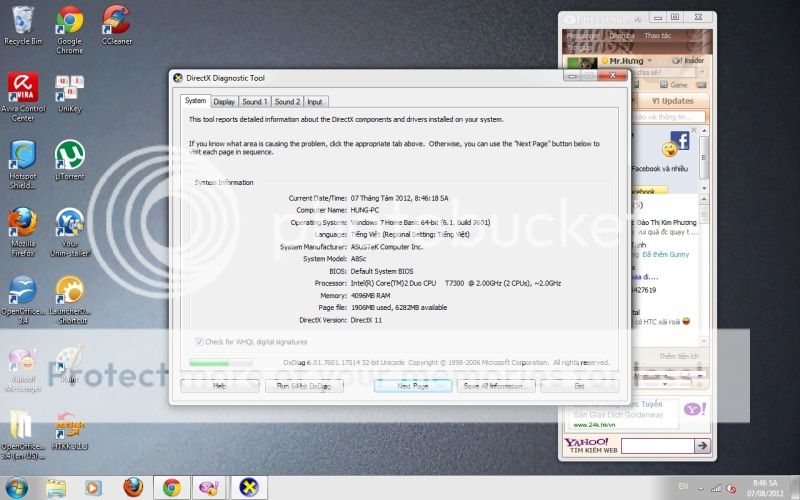Open the Yahoo! Messenger desktop shortcut
Image resolution: width=800 pixels, height=500 pixels.
click(23, 368)
